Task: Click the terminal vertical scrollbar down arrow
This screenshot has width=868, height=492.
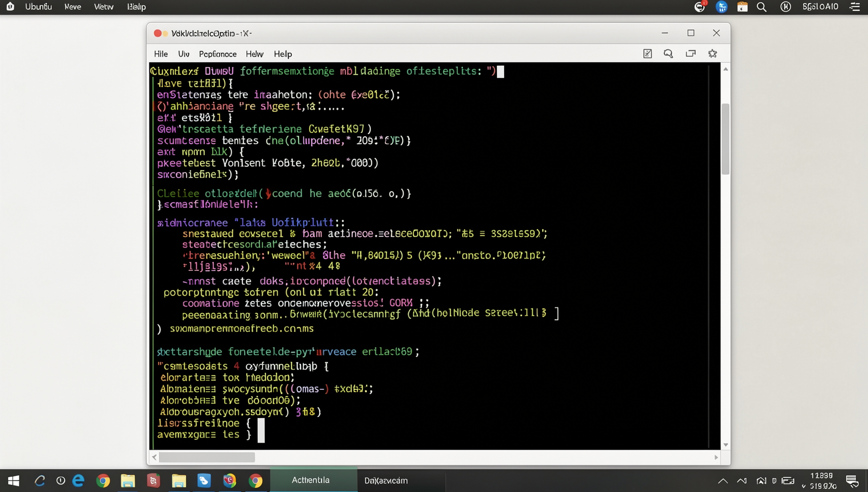Action: 725,445
